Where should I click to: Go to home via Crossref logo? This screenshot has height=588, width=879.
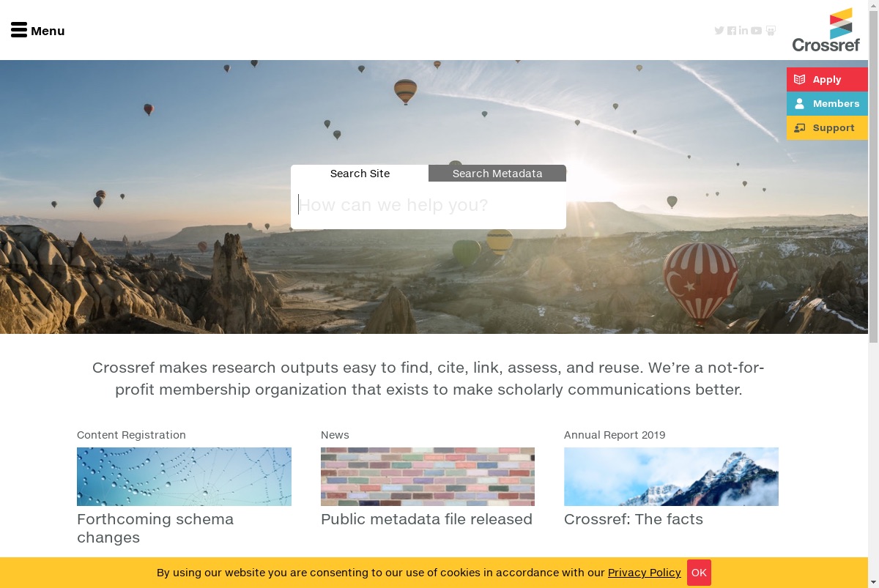pos(826,30)
